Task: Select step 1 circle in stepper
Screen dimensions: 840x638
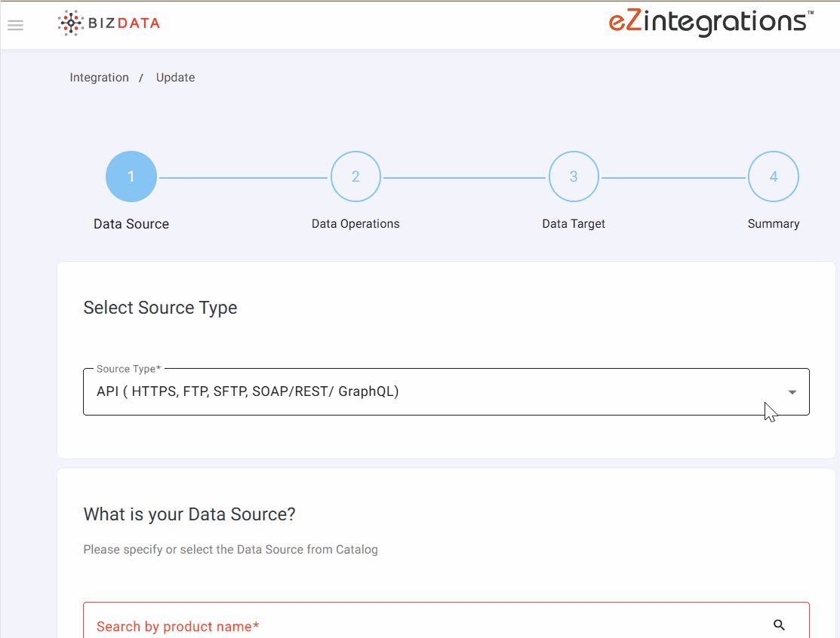Action: coord(131,177)
